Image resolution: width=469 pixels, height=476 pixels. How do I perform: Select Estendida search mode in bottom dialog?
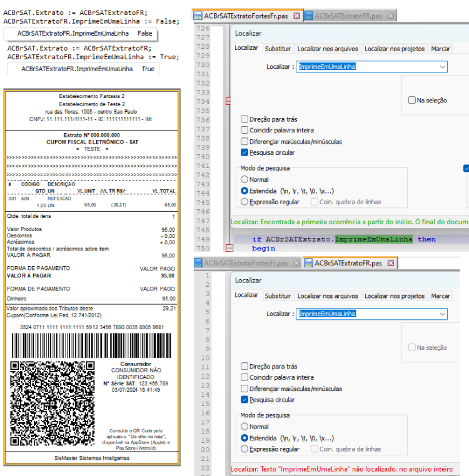[x=245, y=438]
